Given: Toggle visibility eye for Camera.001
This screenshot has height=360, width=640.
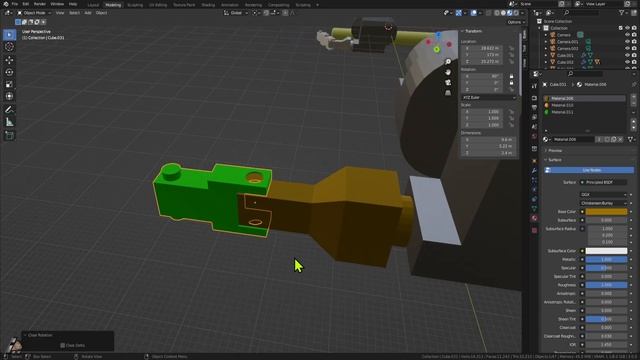Looking at the screenshot, I should pos(627,42).
